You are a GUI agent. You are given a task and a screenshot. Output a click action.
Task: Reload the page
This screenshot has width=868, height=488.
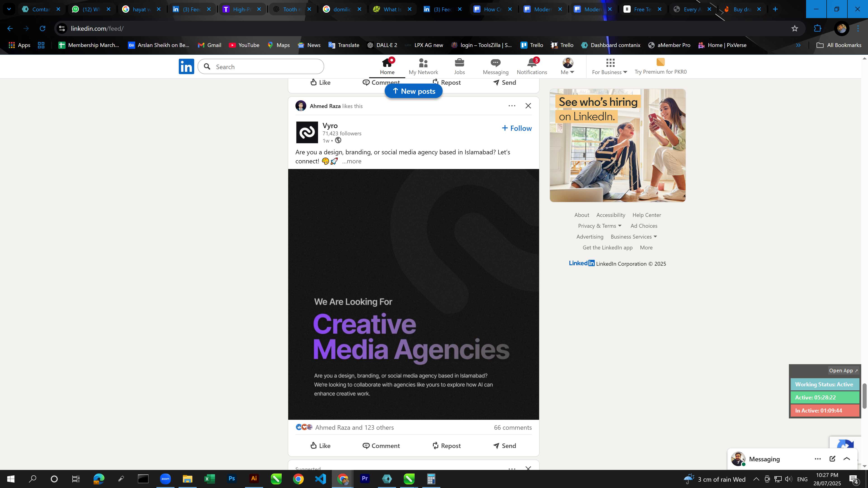tap(42, 29)
